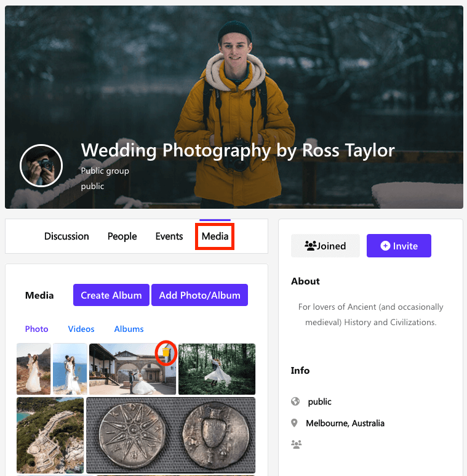Click Create Album button
The height and width of the screenshot is (476, 467).
(x=111, y=295)
